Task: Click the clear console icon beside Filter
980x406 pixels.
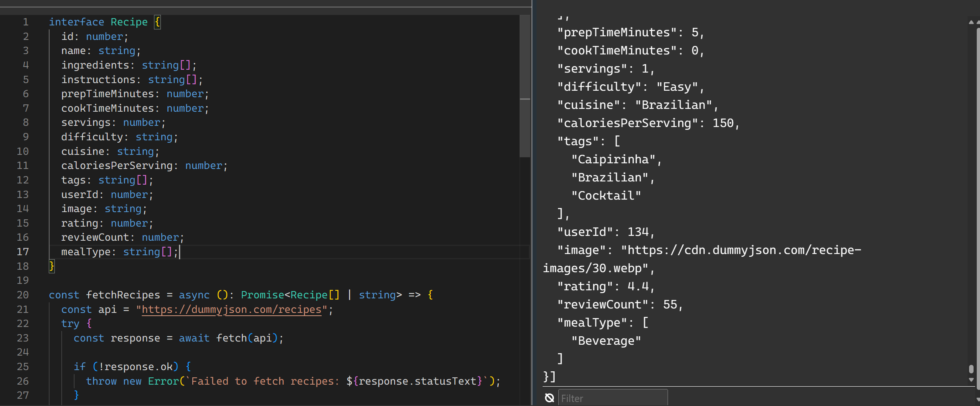Action: 549,398
